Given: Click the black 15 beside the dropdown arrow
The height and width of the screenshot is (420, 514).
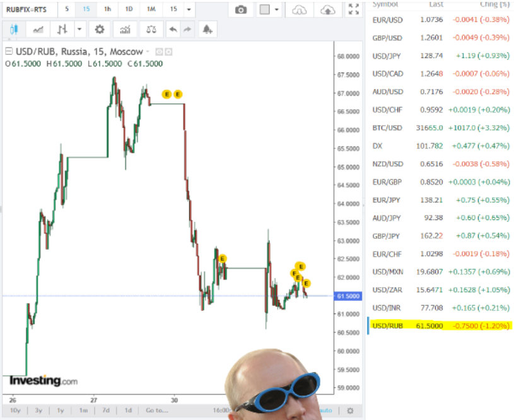Looking at the screenshot, I should coord(173,9).
